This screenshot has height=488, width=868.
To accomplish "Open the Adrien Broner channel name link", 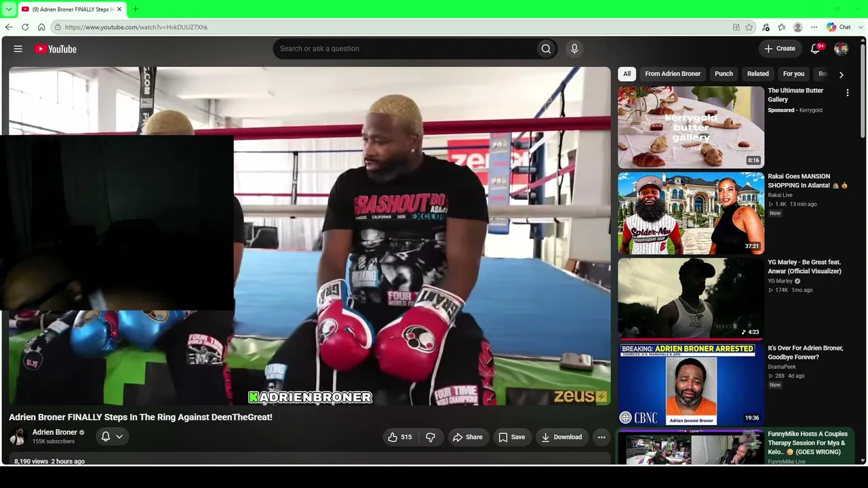I will click(55, 432).
